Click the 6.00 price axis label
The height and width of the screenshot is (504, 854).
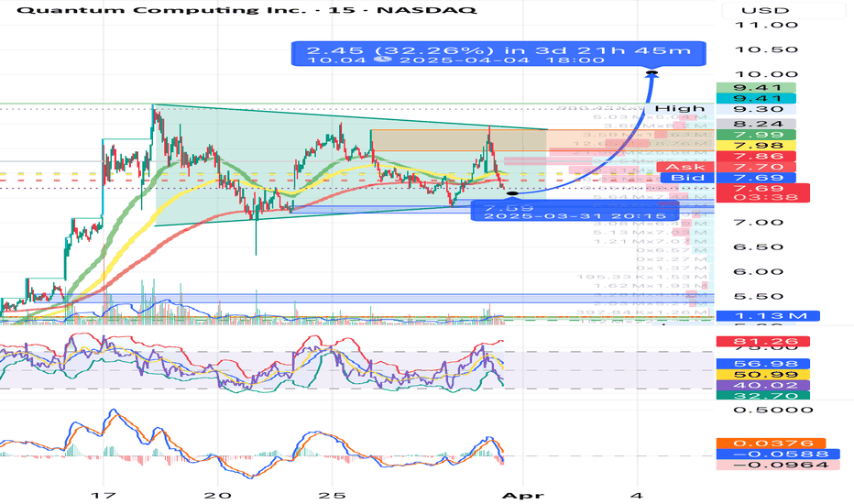click(758, 272)
